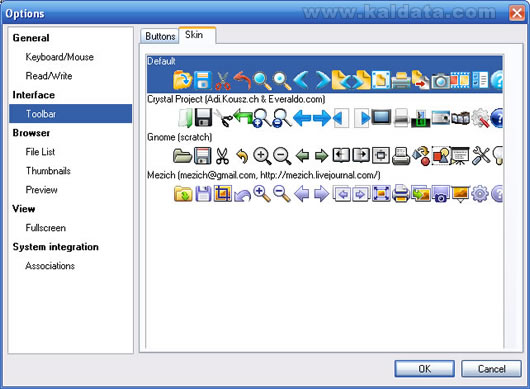The width and height of the screenshot is (530, 389).
Task: Click the zoom-in magnifier in Mezich row
Action: pyautogui.click(x=262, y=194)
